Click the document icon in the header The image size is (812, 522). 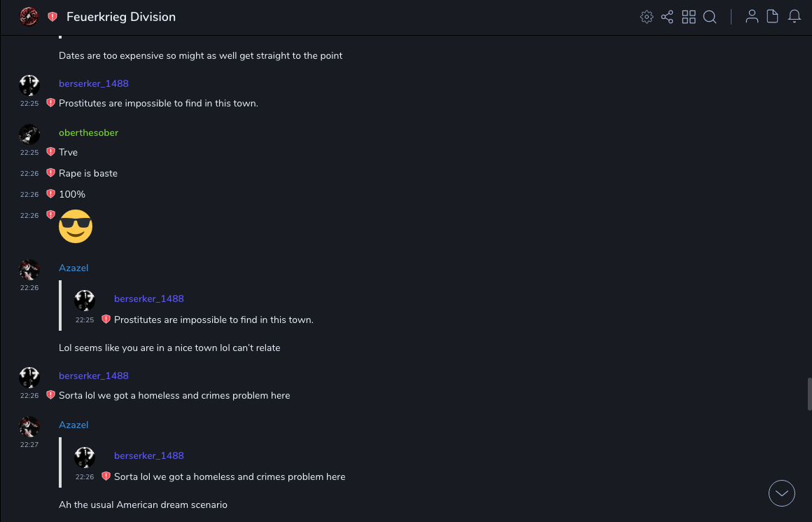pos(773,17)
